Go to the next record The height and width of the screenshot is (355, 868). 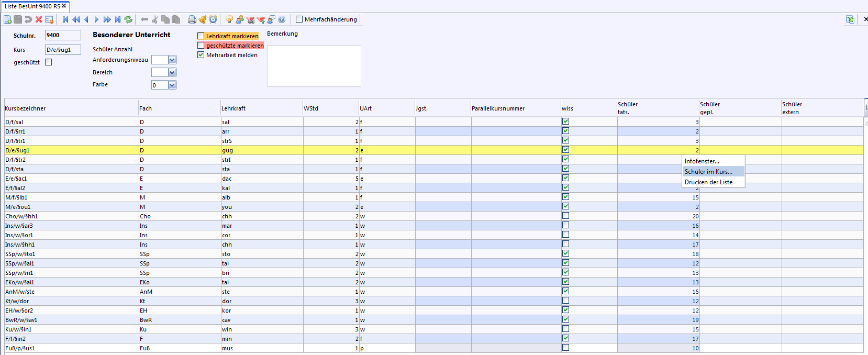click(x=97, y=19)
